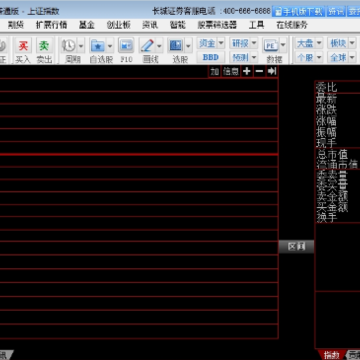360x360 pixels.
Task: Expand the 选股 dropdown arrow
Action: click(188, 46)
